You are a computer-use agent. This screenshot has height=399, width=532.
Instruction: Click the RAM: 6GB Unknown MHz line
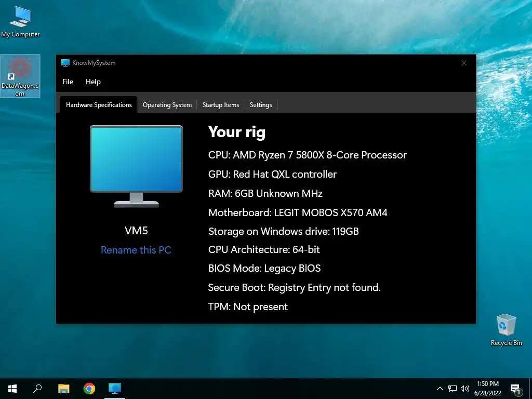click(x=265, y=193)
